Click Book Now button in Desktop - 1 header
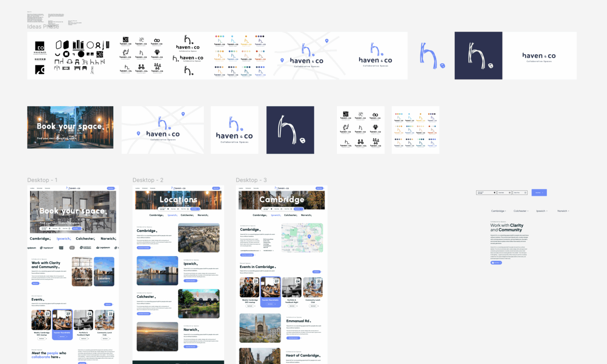Viewport: 607px width, 364px height. [111, 188]
